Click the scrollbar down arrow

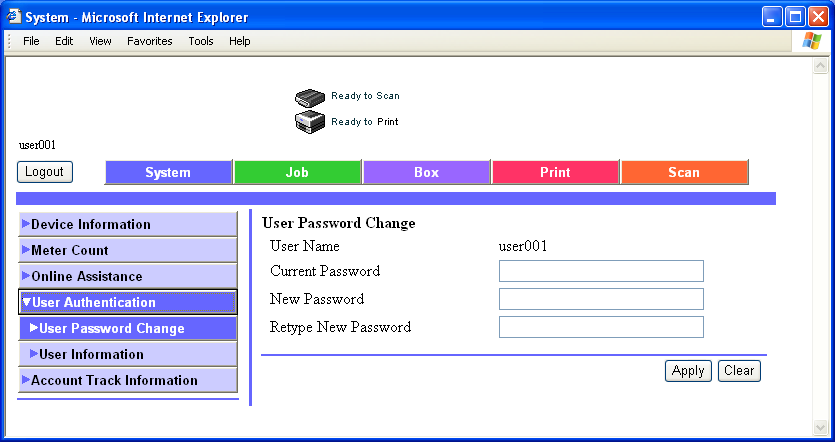[x=820, y=427]
